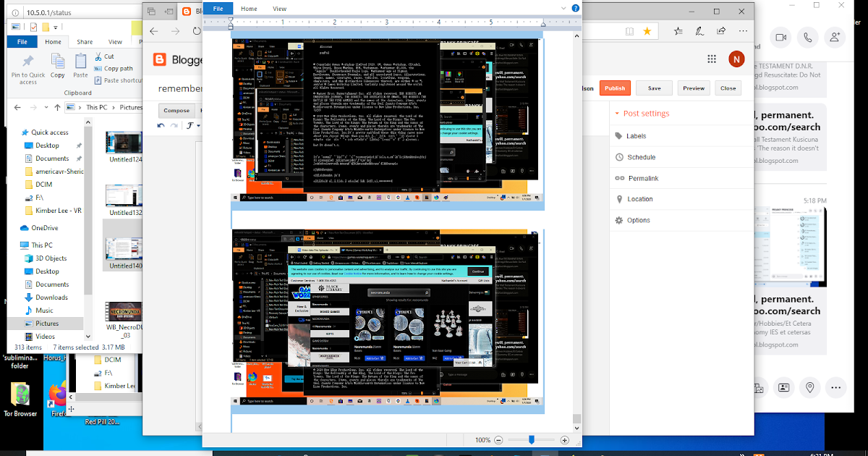Open the File tab in File Explorer
Viewport: 868px width, 456px height.
(22, 42)
